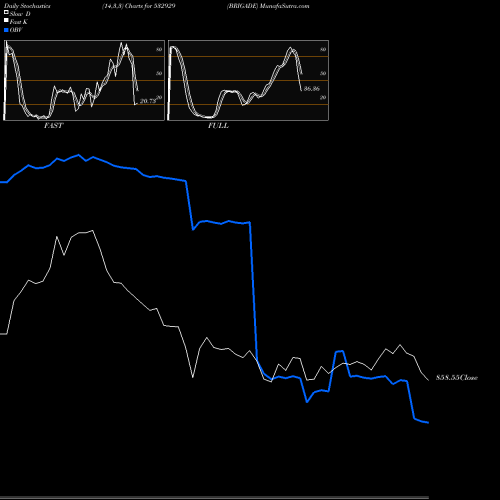Click the blue OBV legend swatch
500x500 pixels.
coord(6,30)
